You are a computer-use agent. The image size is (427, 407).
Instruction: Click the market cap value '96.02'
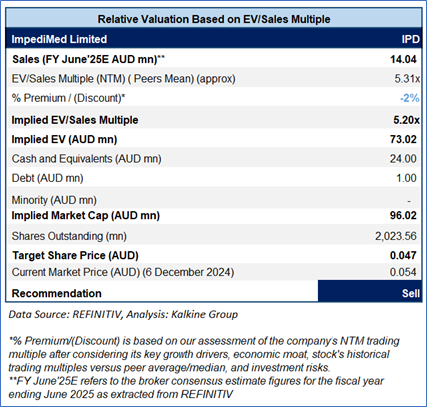tap(403, 216)
